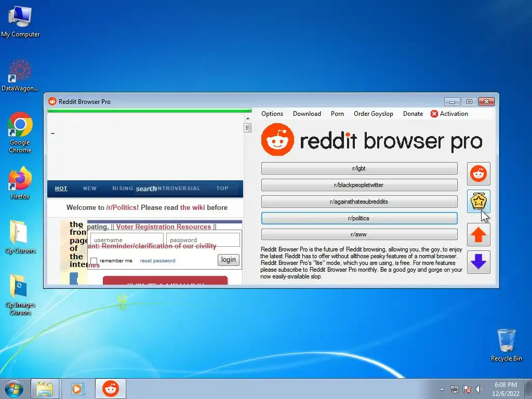532x399 pixels.
Task: Click the login button
Action: [229, 260]
